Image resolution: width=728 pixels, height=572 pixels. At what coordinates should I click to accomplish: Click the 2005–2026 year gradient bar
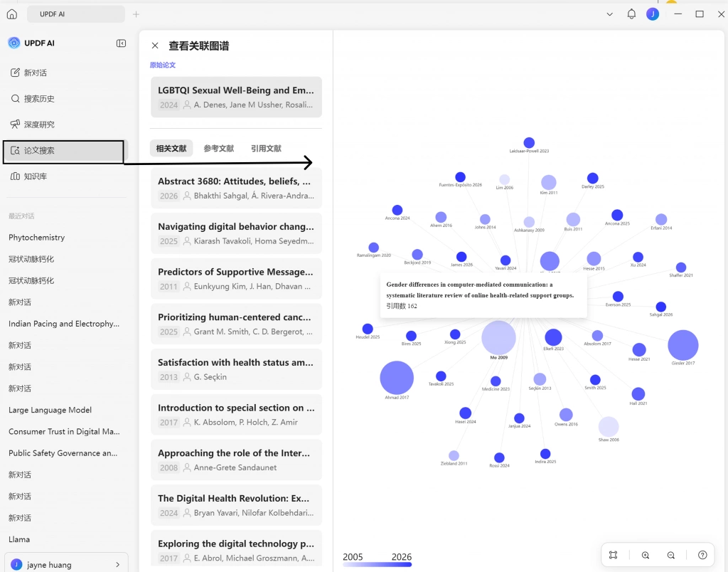click(x=377, y=565)
